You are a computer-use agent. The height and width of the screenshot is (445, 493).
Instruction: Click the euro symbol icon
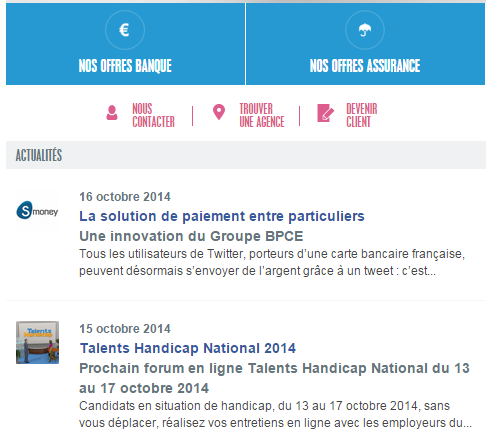(125, 30)
